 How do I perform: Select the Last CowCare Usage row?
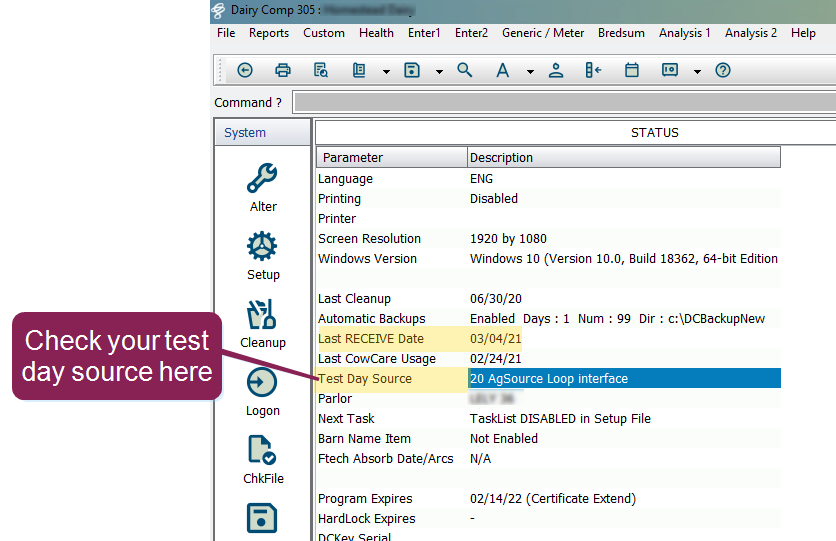coord(549,359)
